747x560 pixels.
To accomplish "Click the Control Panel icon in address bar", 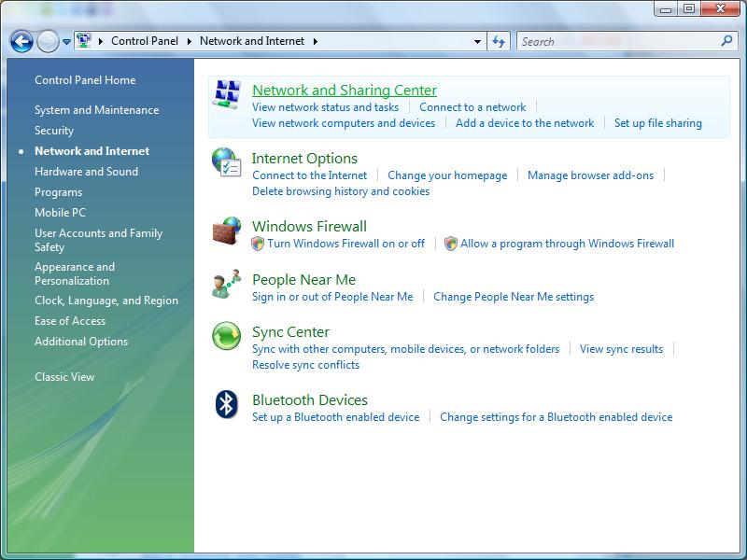I will click(84, 41).
